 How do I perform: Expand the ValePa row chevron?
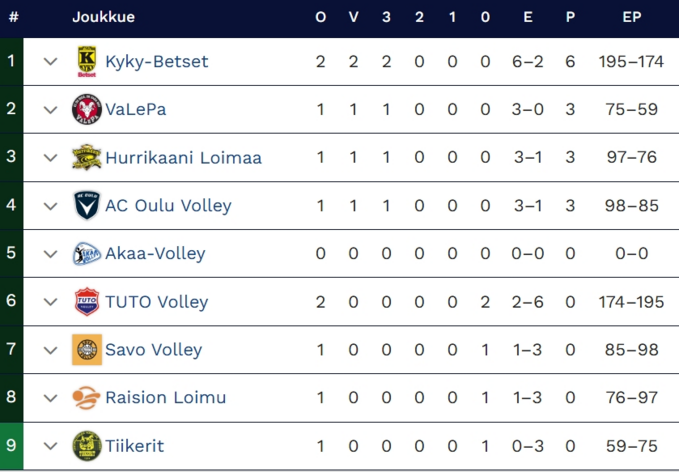point(51,110)
